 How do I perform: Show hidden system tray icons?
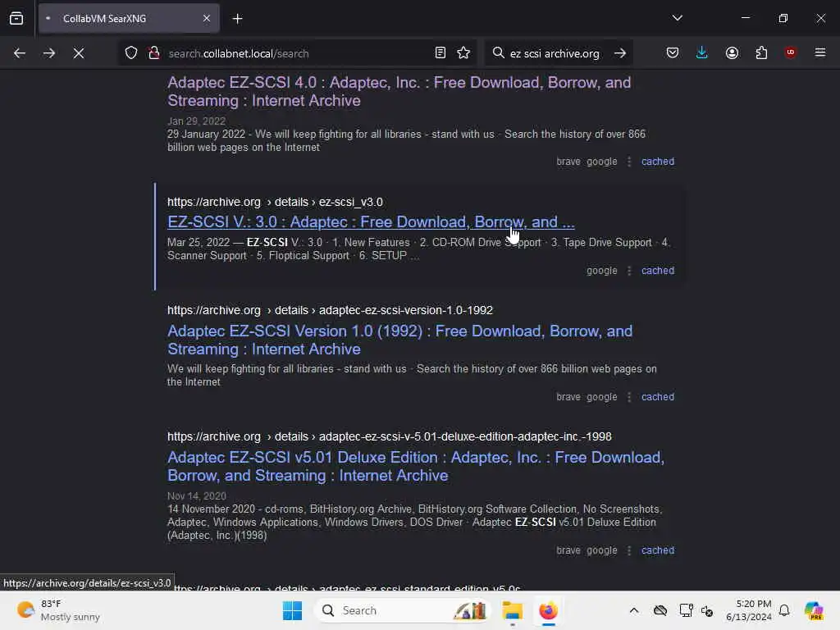tap(634, 610)
